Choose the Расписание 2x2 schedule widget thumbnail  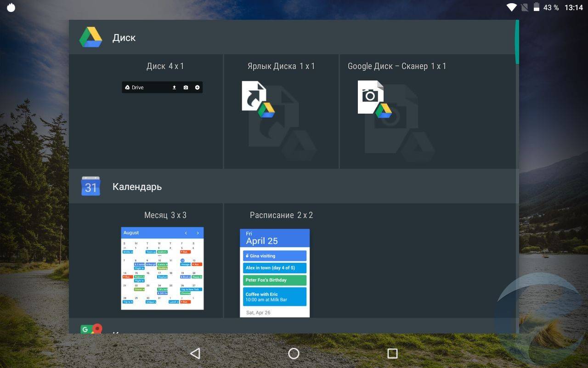(x=275, y=273)
